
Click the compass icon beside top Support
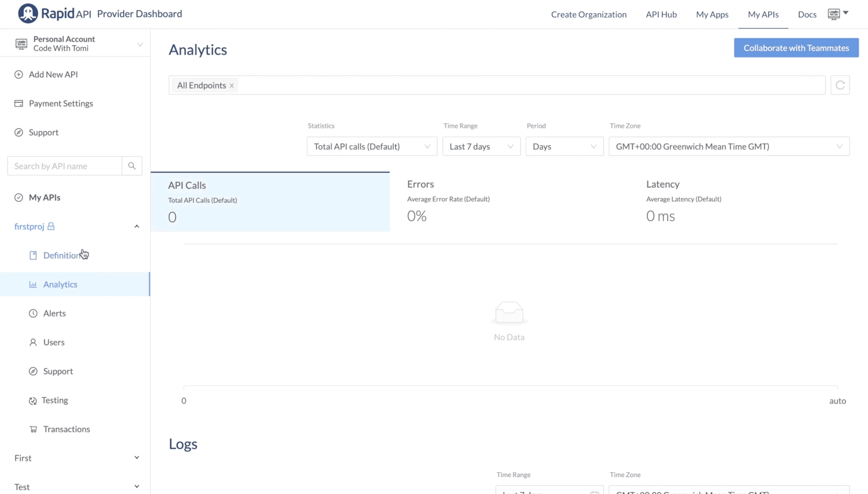pyautogui.click(x=19, y=132)
